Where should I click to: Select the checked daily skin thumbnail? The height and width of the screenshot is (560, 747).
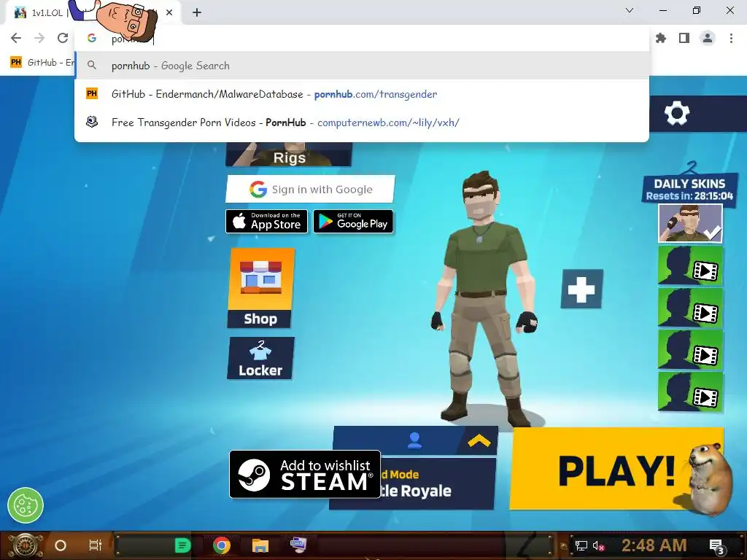pos(690,223)
